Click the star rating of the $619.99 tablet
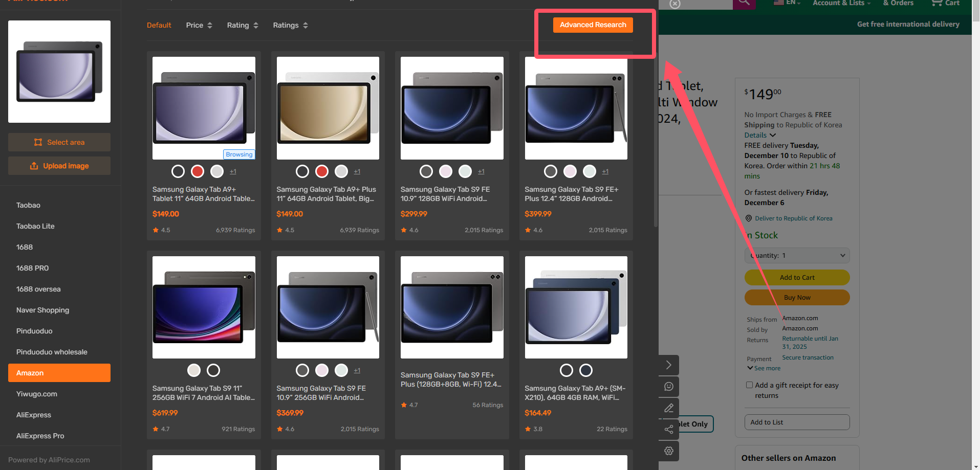 point(161,429)
